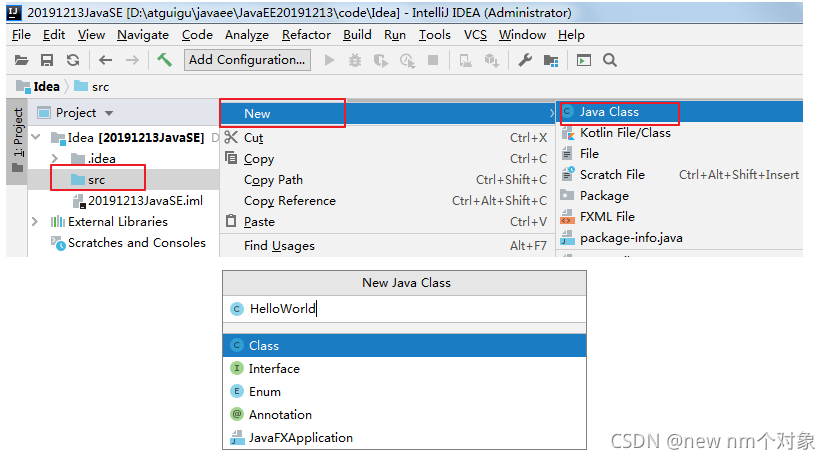
Task: Open the File menu
Action: pyautogui.click(x=21, y=35)
